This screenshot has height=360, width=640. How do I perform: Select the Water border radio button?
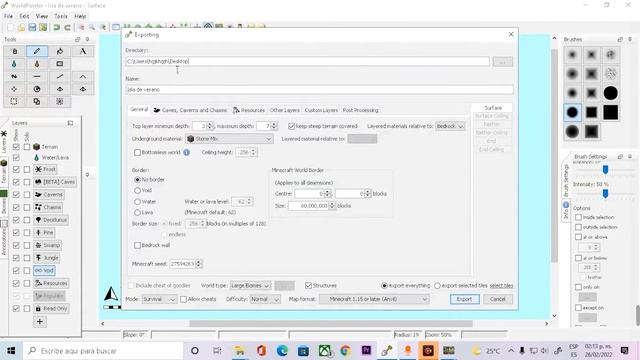pos(138,202)
